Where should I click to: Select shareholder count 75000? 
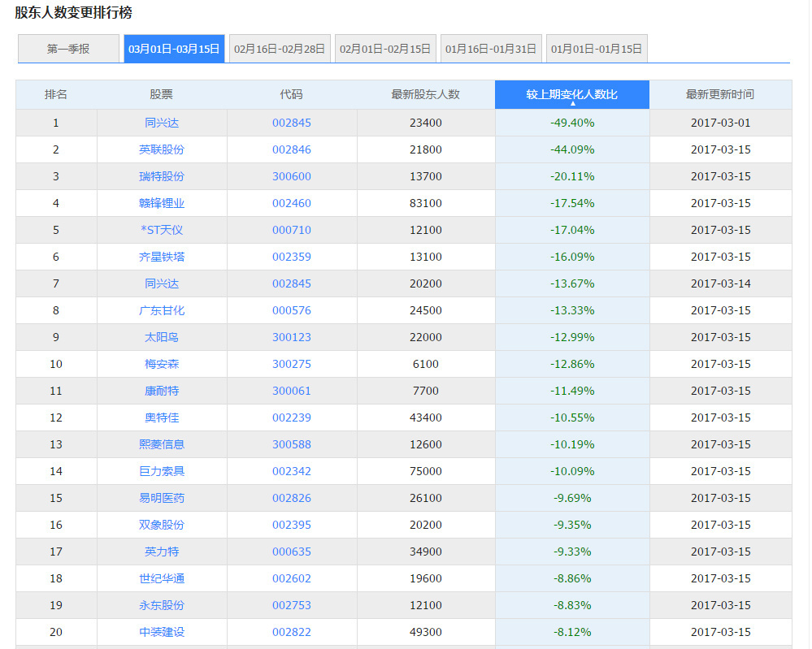tap(426, 471)
